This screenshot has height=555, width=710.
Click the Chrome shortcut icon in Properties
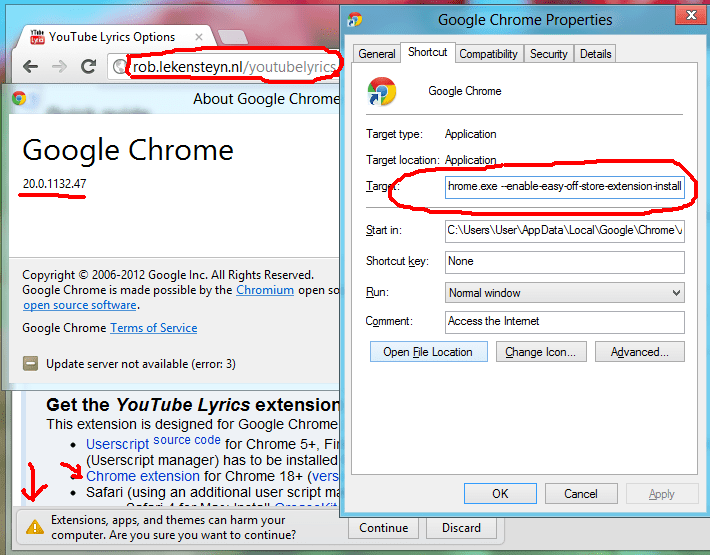click(381, 91)
